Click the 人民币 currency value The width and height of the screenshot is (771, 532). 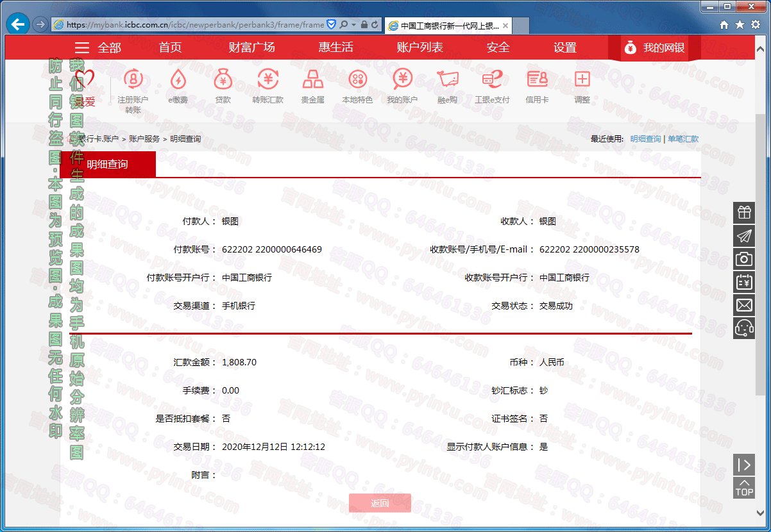click(x=552, y=362)
